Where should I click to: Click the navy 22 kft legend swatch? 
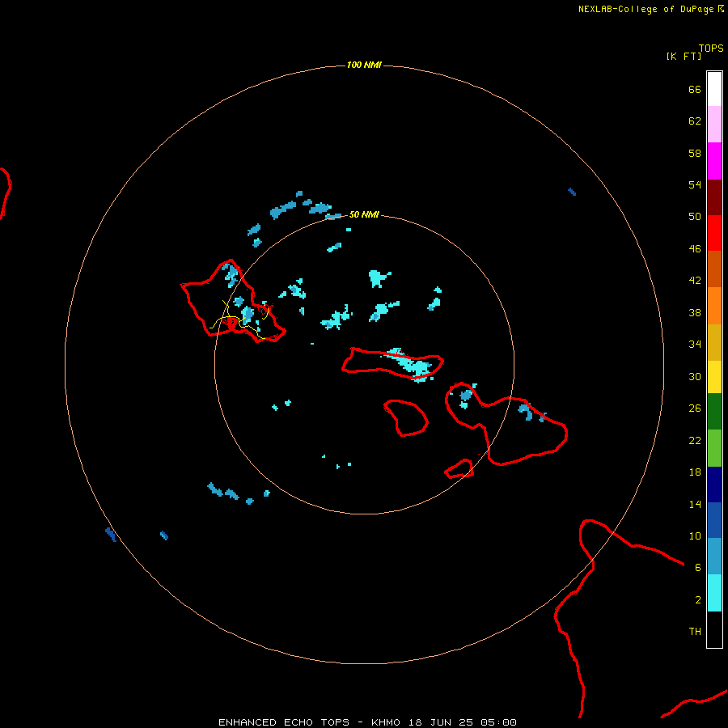click(714, 485)
